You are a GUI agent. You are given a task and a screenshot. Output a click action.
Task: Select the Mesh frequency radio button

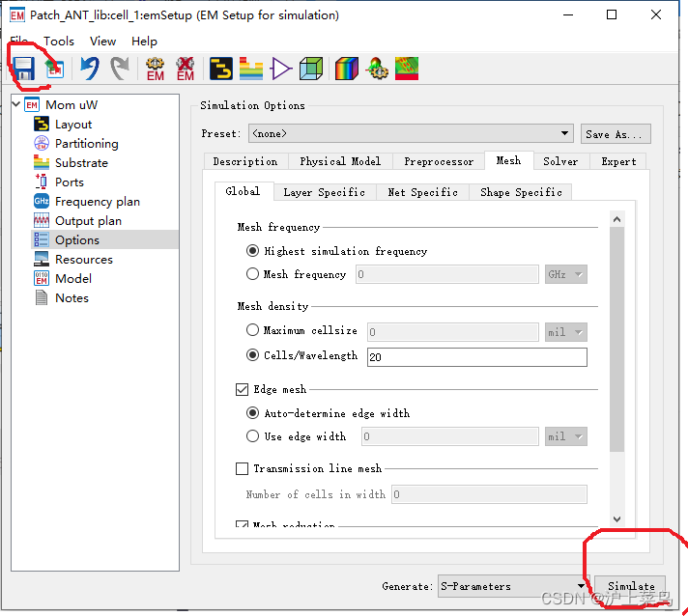(x=252, y=274)
